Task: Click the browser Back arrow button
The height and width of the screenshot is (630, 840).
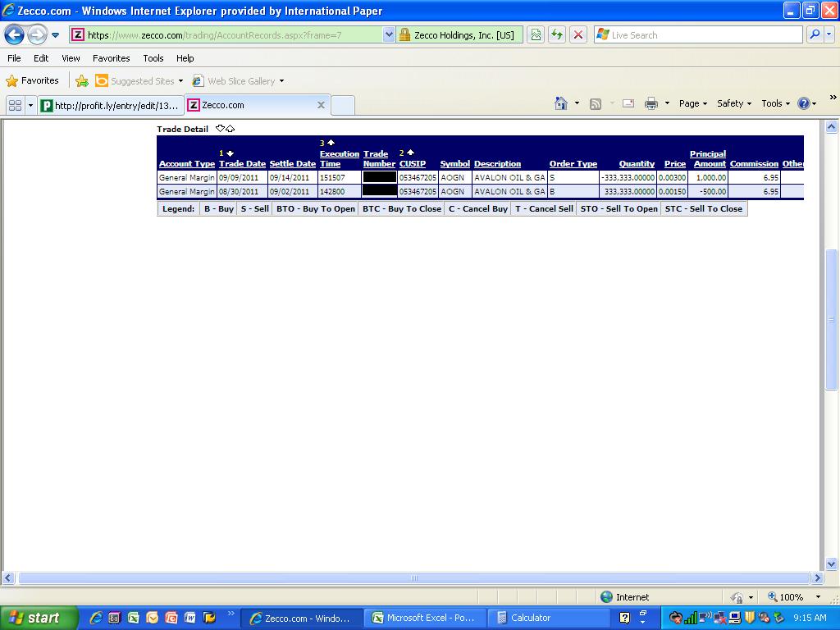Action: coord(15,34)
